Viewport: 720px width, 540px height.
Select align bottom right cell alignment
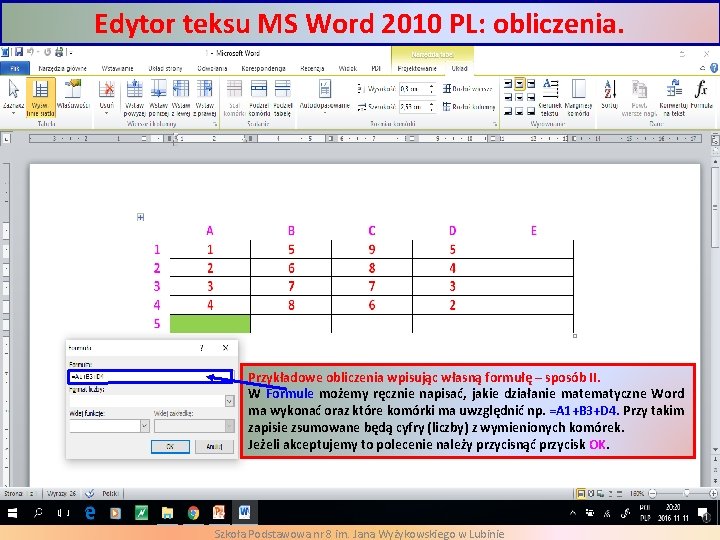click(x=531, y=111)
